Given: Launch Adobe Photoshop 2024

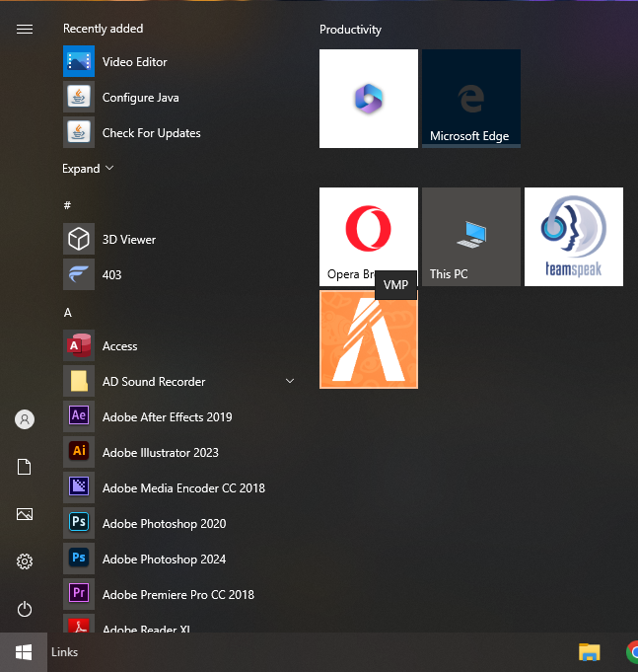Looking at the screenshot, I should point(164,560).
